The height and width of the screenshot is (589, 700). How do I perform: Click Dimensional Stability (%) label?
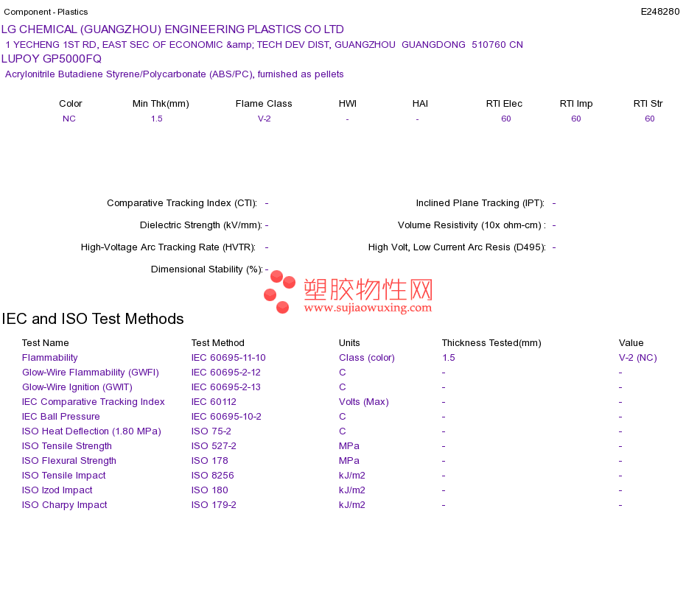point(207,269)
